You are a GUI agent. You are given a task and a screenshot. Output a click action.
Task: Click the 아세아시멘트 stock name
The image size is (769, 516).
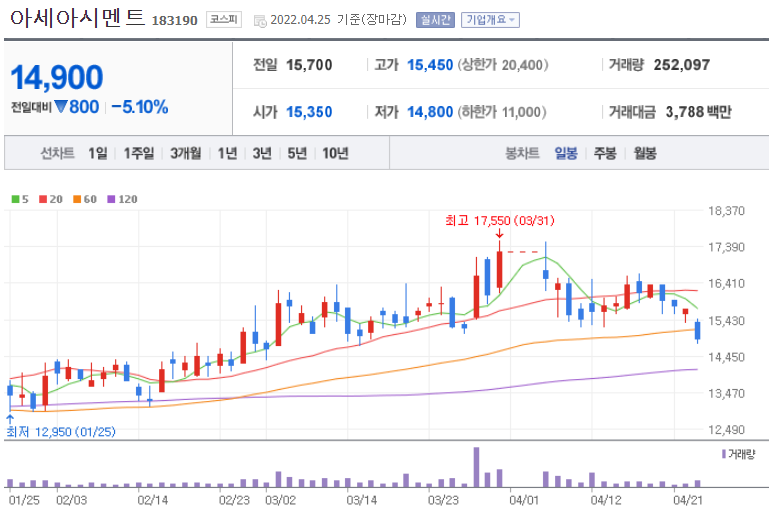click(77, 19)
